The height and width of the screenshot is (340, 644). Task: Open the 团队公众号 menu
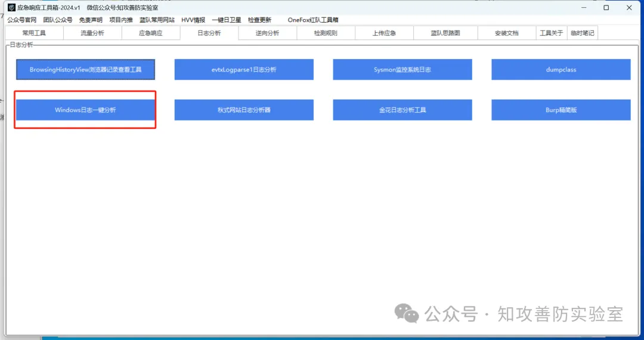57,20
